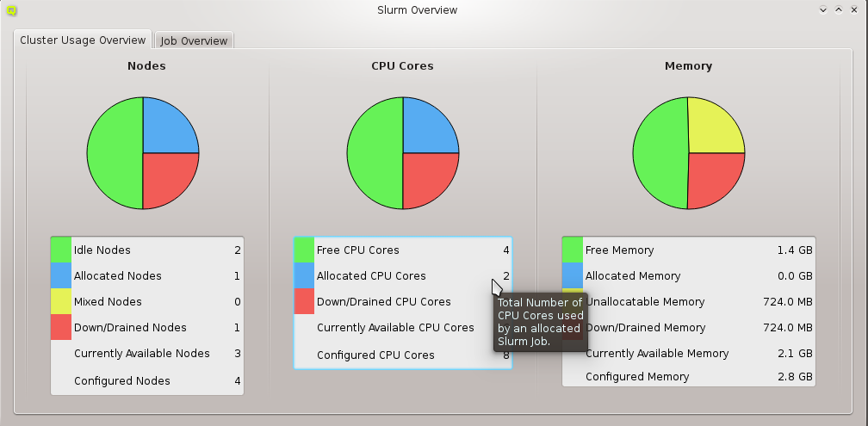Select the Down/Drained Memory row label
This screenshot has width=868, height=426.
pos(646,328)
